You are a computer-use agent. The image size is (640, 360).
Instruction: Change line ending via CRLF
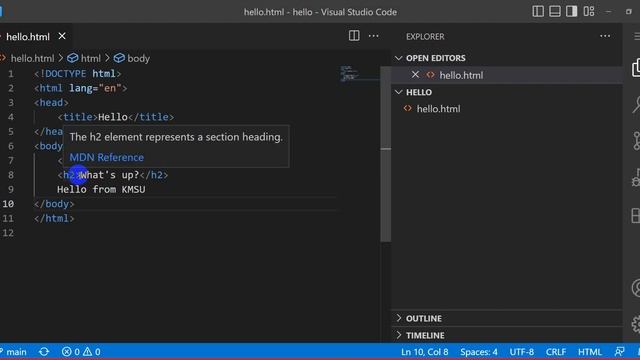click(x=556, y=352)
